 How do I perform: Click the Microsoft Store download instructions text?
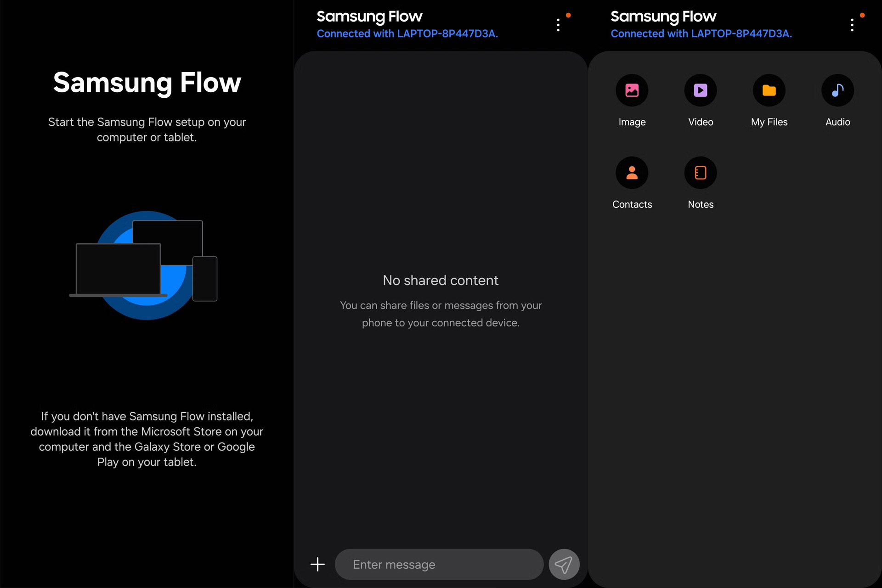(147, 439)
